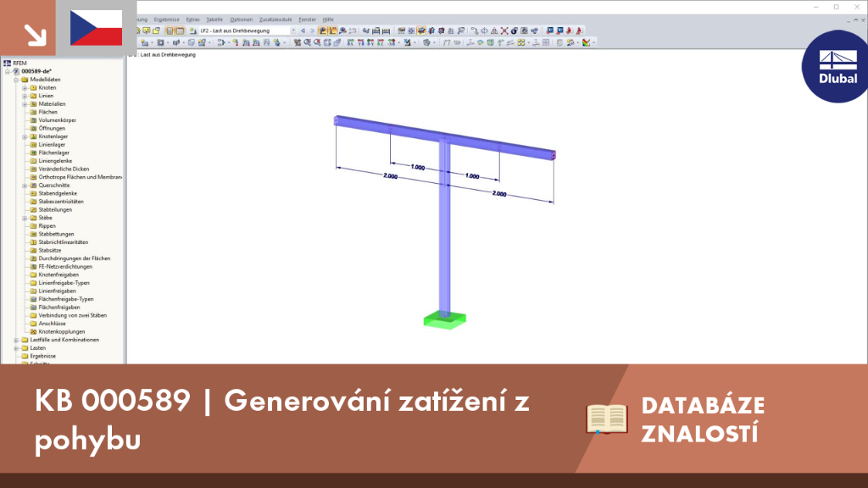The width and height of the screenshot is (868, 488).
Task: Collapse the Modelldaten tree node
Action: click(x=16, y=80)
